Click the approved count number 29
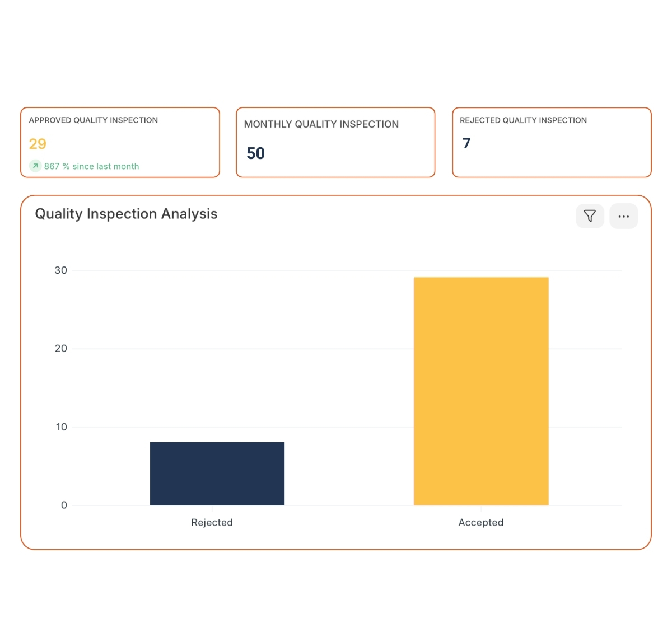 (x=38, y=144)
